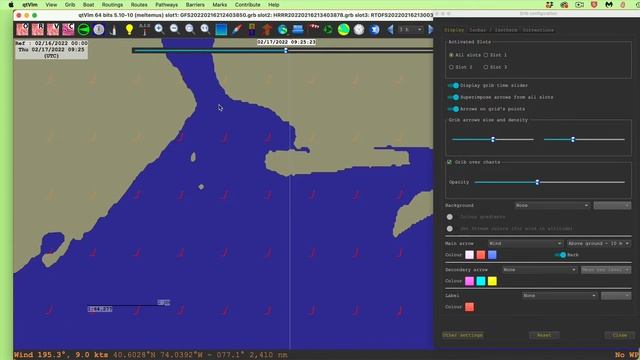Click the blue stacked layers icon
The width and height of the screenshot is (640, 360).
pyautogui.click(x=298, y=29)
